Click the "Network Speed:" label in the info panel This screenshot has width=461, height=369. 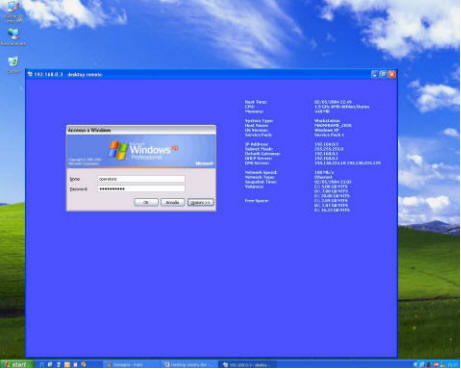coord(261,173)
